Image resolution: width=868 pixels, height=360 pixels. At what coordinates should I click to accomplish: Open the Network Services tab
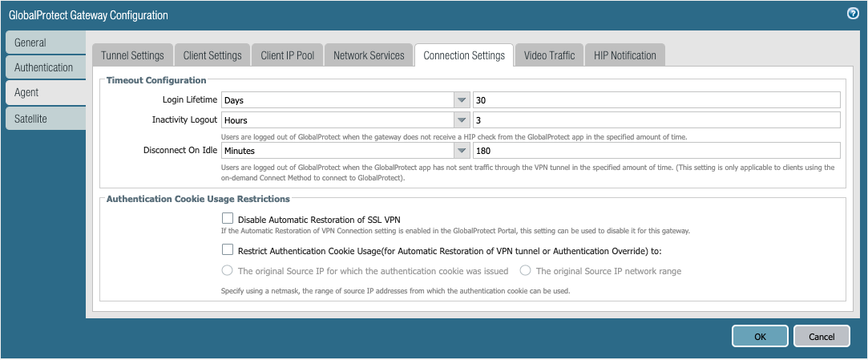[369, 55]
